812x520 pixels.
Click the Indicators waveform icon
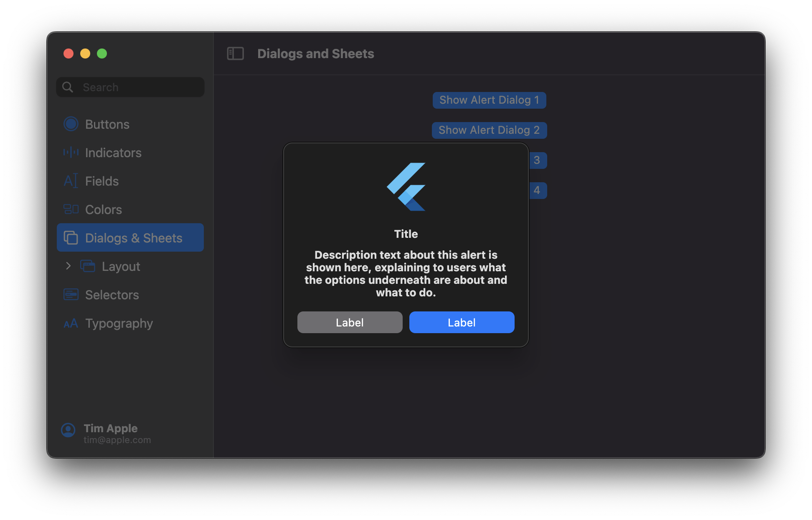pyautogui.click(x=71, y=153)
